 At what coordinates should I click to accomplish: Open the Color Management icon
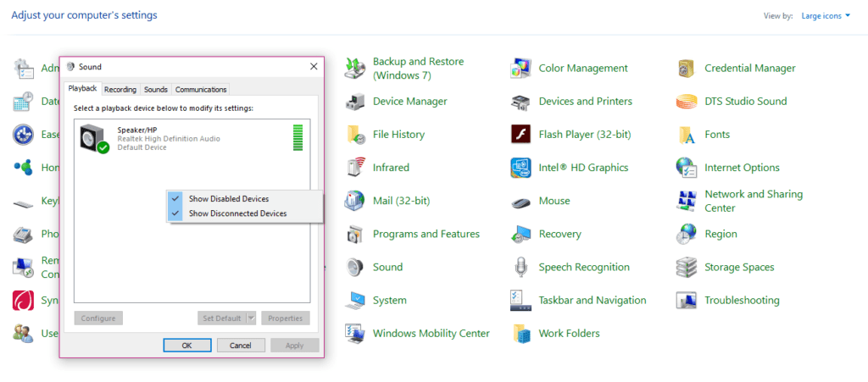[520, 69]
